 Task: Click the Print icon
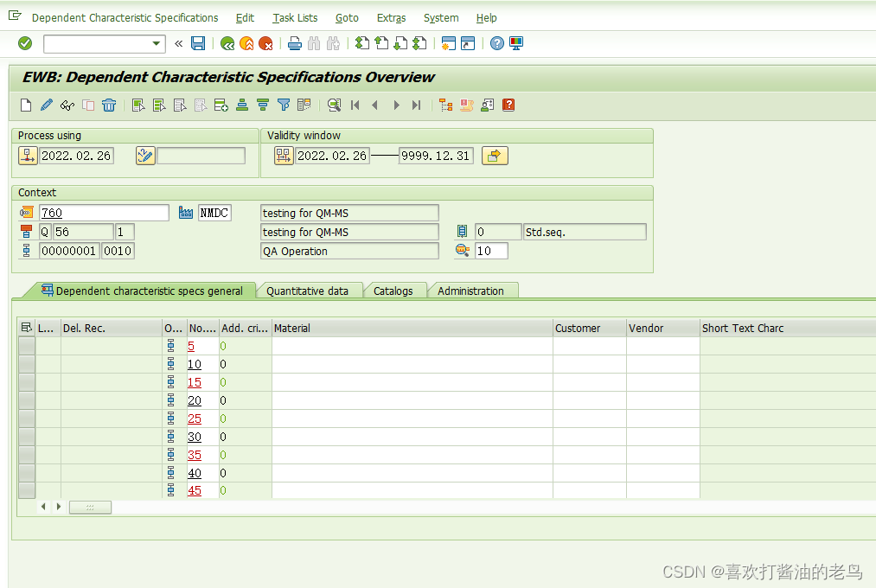click(x=294, y=43)
